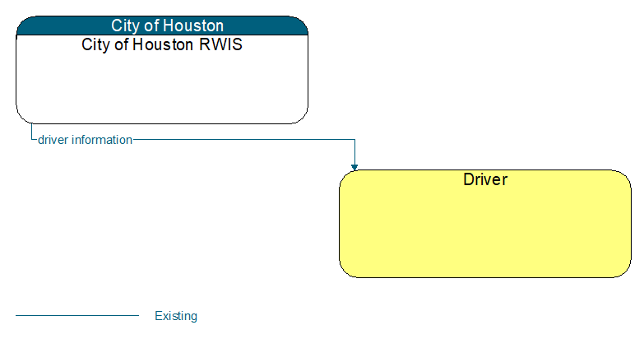
Task: Select the Driver label text
Action: [485, 179]
